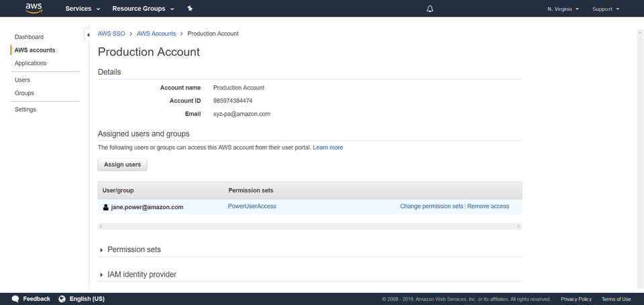644x305 pixels.
Task: Click the table's horizontal scrollbar
Action: click(x=309, y=227)
